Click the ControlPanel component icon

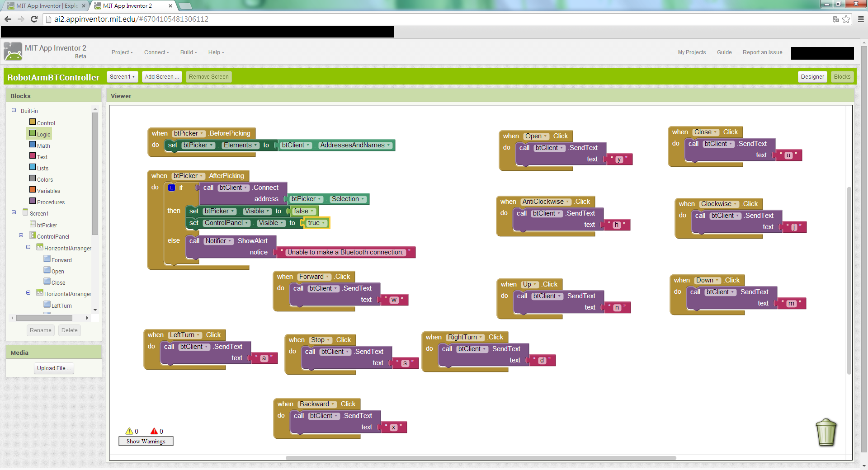33,235
